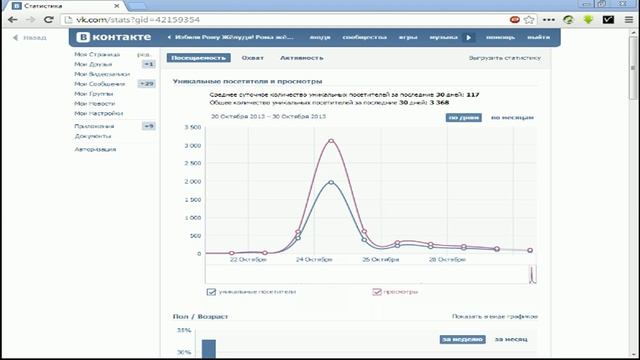Image resolution: width=640 pixels, height=360 pixels.
Task: Click the scrollbar down arrow
Action: 633,356
